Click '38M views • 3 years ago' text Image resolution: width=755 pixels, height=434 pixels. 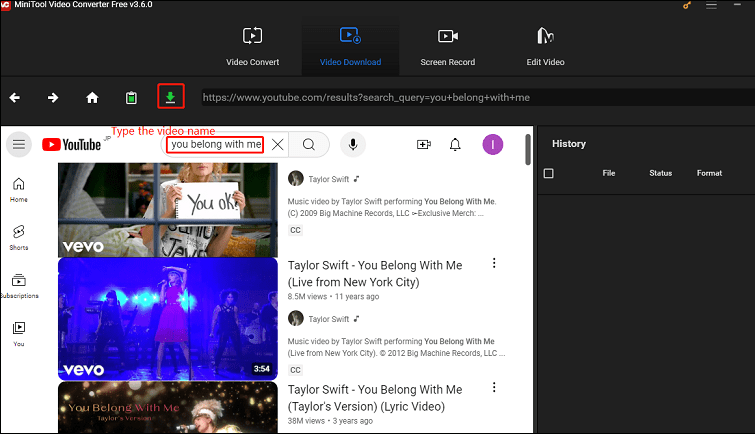click(330, 421)
